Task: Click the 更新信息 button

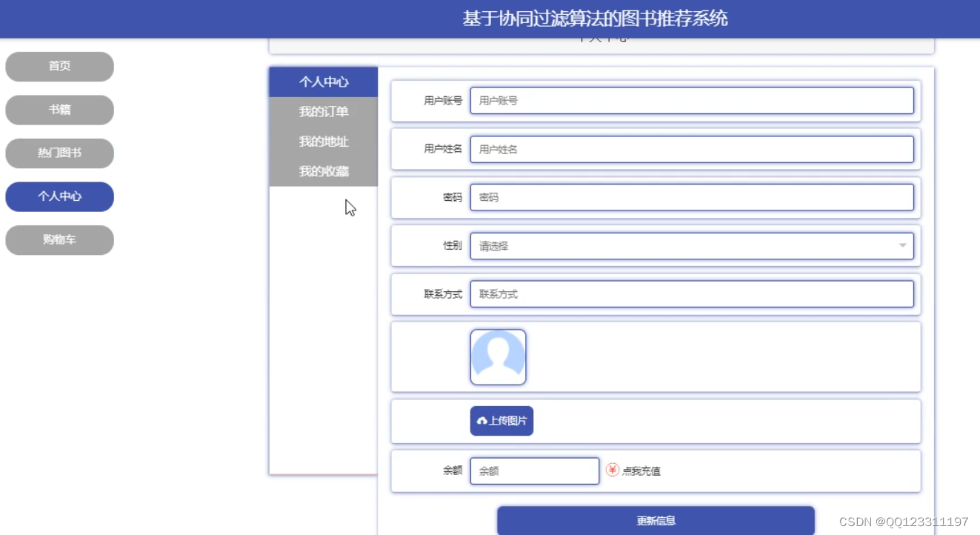Action: coord(656,521)
